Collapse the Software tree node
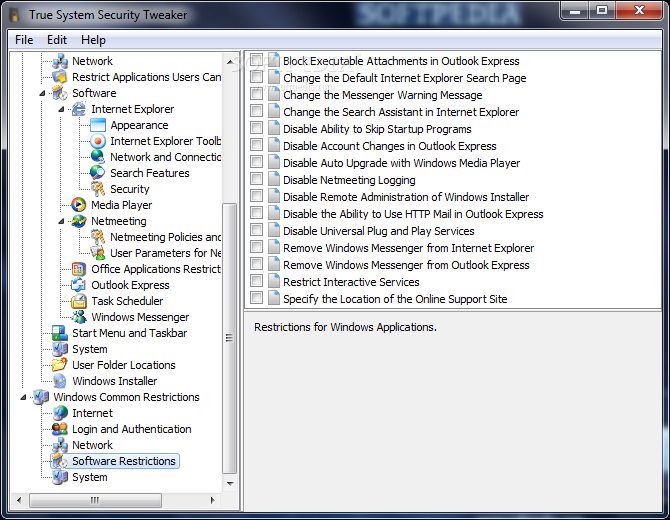670x520 pixels. (42, 93)
